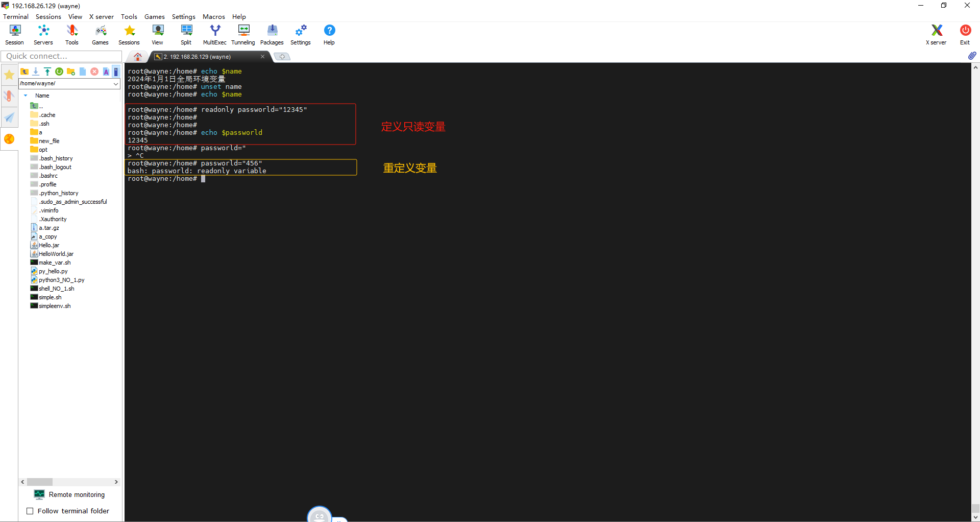980x522 pixels.
Task: Click file browser horizontal scrollbar thumb
Action: pos(40,482)
